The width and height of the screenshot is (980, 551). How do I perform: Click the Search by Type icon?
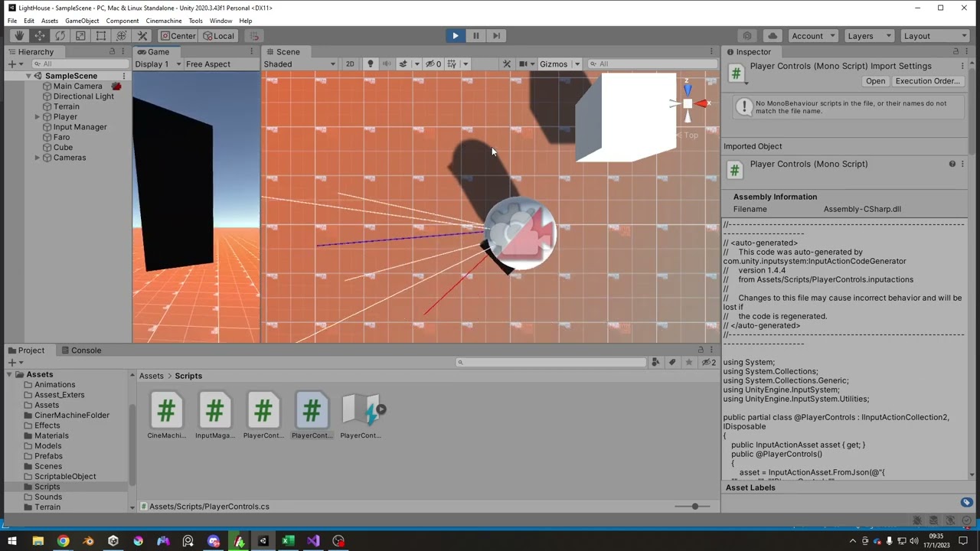tap(655, 363)
